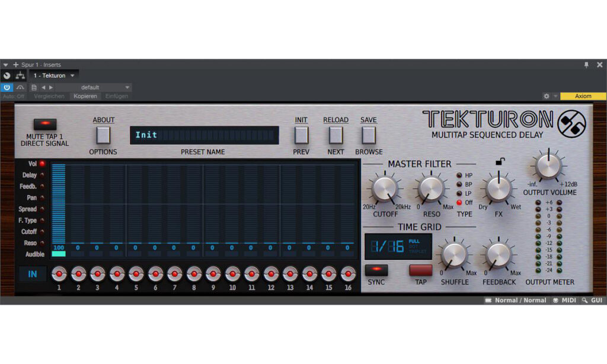Open the routing view icon

[20, 75]
